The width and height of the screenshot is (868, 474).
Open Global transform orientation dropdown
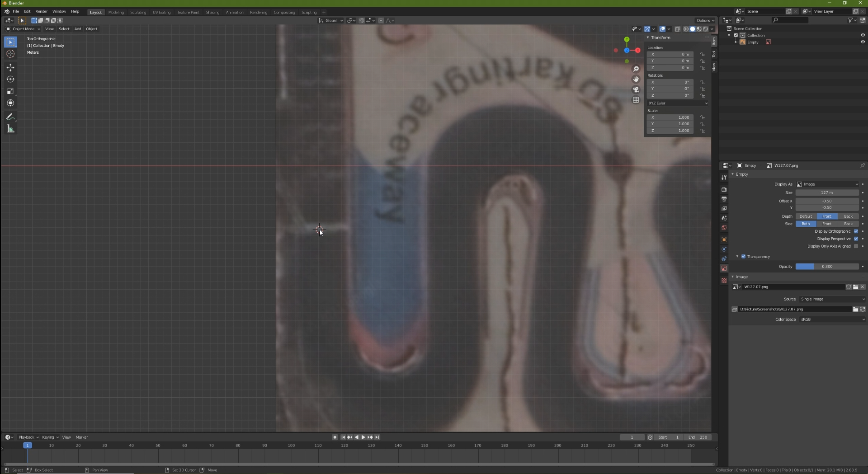[x=330, y=20]
